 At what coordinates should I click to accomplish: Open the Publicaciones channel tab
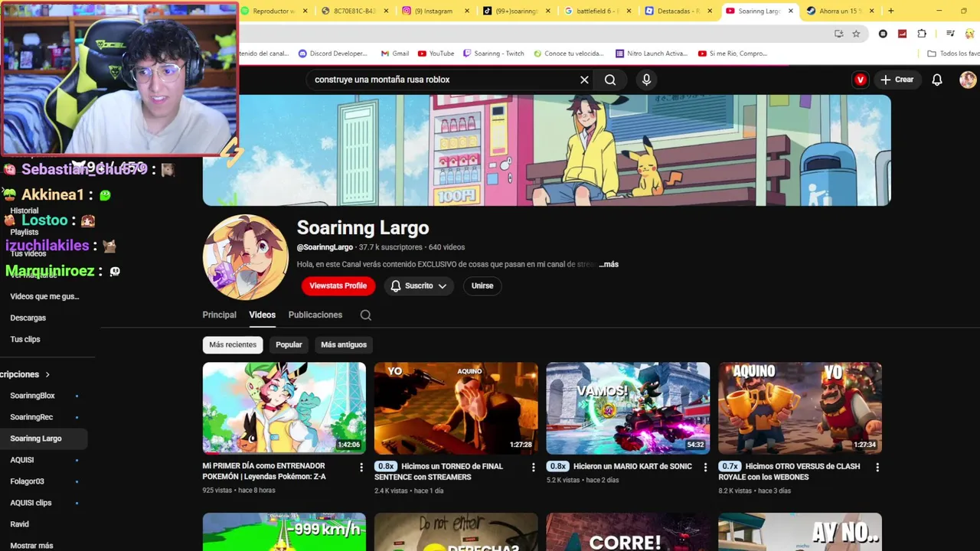(315, 315)
